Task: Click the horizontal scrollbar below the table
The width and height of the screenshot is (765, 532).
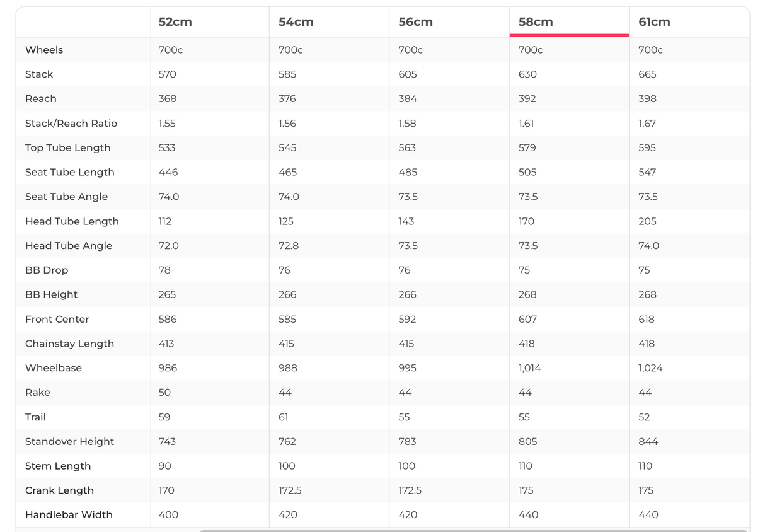Action: click(x=473, y=530)
